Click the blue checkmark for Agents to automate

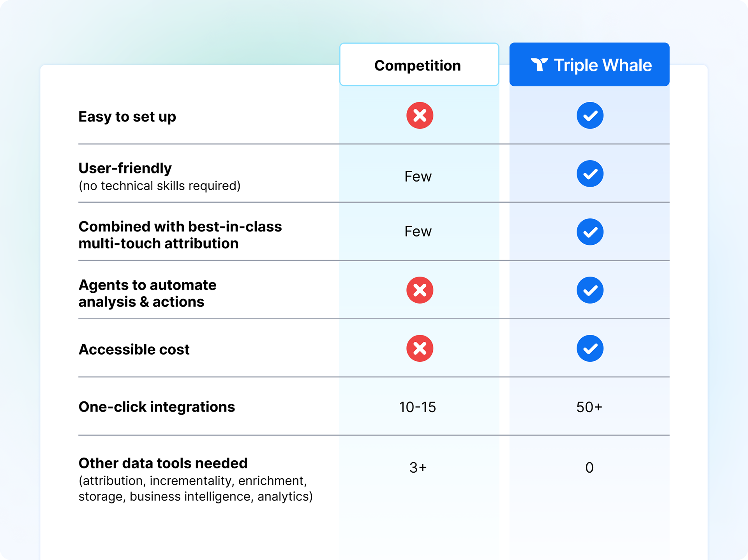(x=590, y=290)
